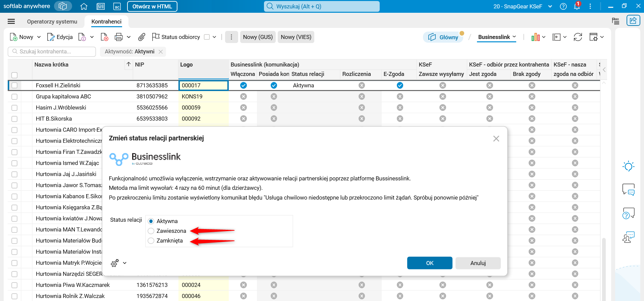
Task: Remove the Aktywność: Aktywni filter
Action: tap(161, 52)
